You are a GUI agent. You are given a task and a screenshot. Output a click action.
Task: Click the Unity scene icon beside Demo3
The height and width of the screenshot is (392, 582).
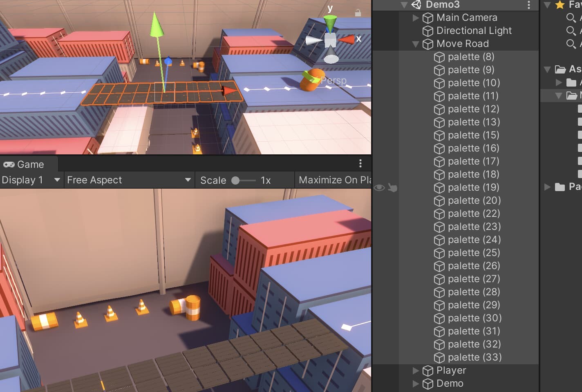click(416, 4)
